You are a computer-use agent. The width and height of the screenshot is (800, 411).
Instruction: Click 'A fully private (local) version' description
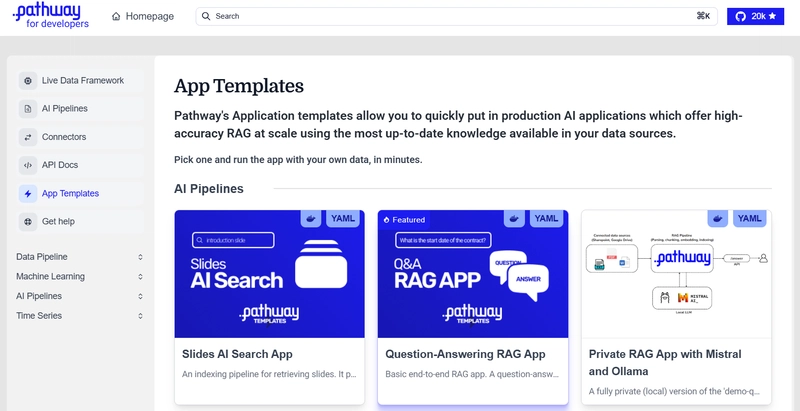[x=675, y=392]
